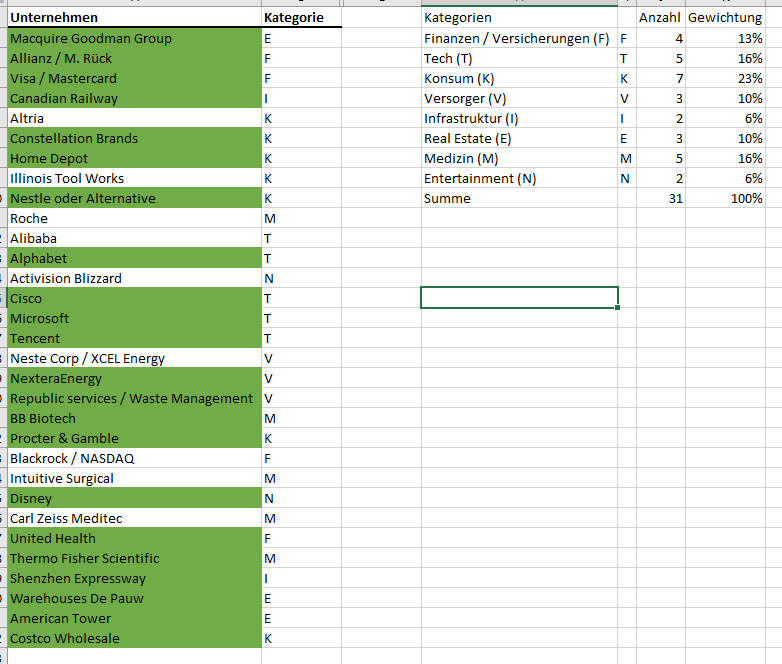782x664 pixels.
Task: Click the Microsoft cell
Action: tap(135, 318)
